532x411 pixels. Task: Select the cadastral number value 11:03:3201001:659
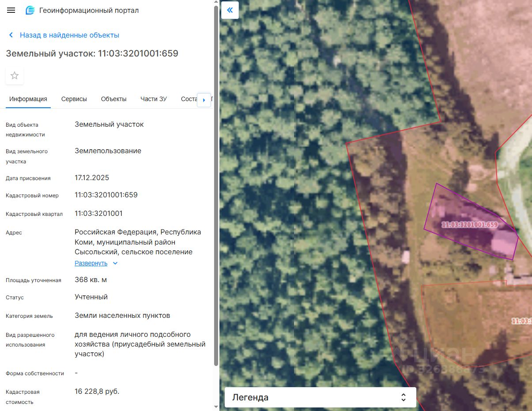pos(106,195)
